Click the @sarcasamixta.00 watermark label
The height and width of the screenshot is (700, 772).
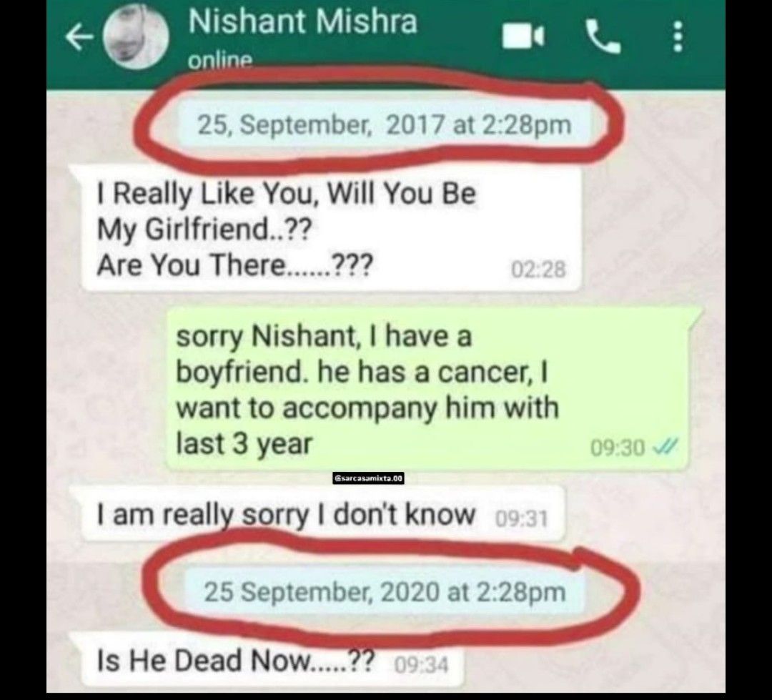(x=368, y=478)
